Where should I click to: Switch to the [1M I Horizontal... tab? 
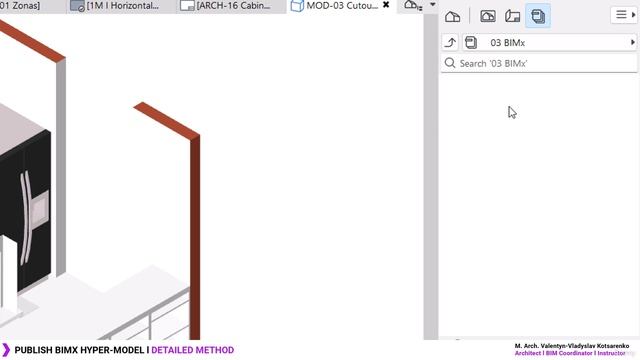point(122,6)
